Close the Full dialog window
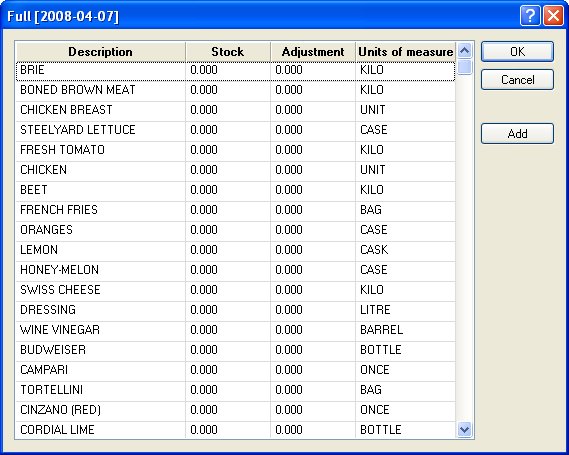This screenshot has width=569, height=455. coord(553,16)
